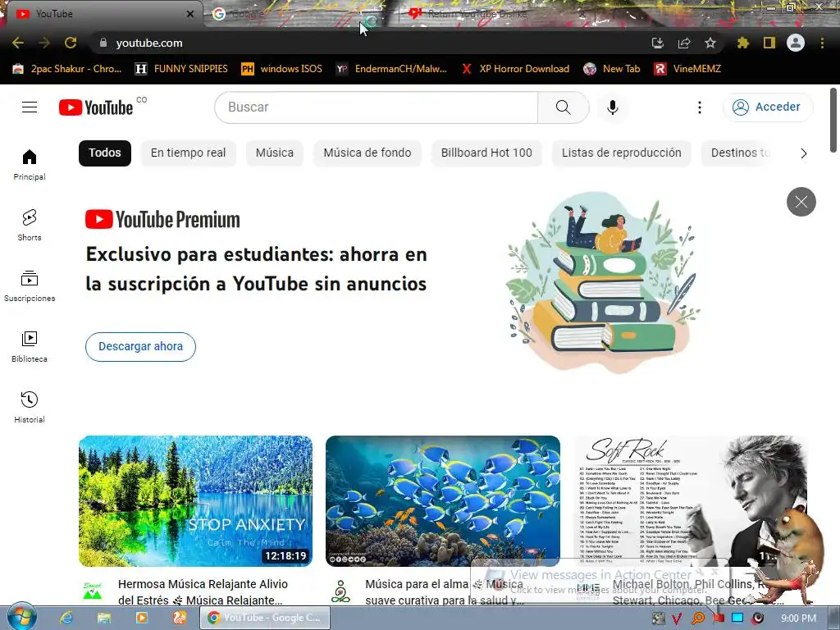The width and height of the screenshot is (840, 630).
Task: Open Windows Media Player taskbar icon
Action: pyautogui.click(x=142, y=618)
